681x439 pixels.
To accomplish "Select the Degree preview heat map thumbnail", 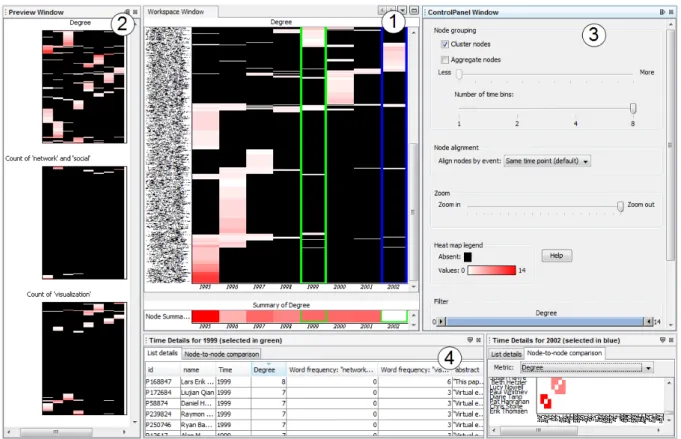I will 84,86.
